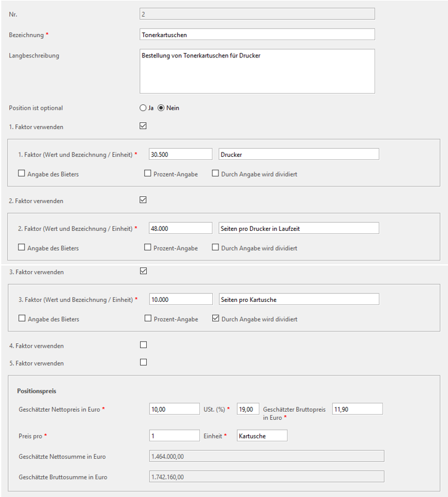Uncheck the 1. Faktor verwenden checkbox

[x=143, y=126]
